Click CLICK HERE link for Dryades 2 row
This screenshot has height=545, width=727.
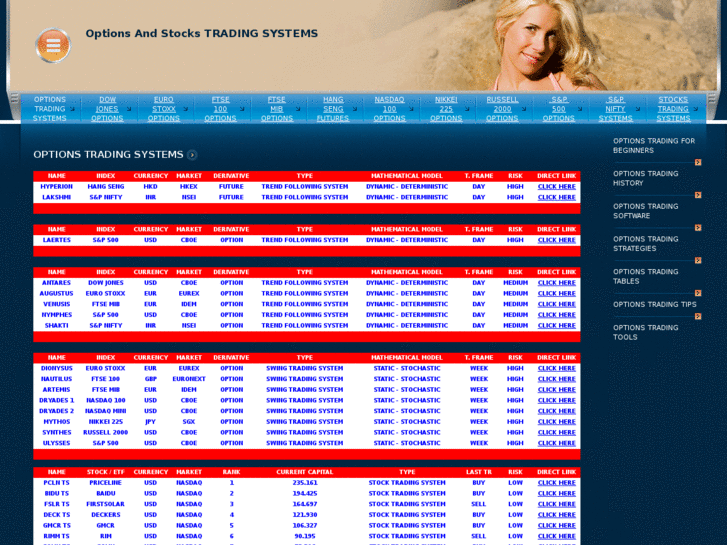point(556,411)
